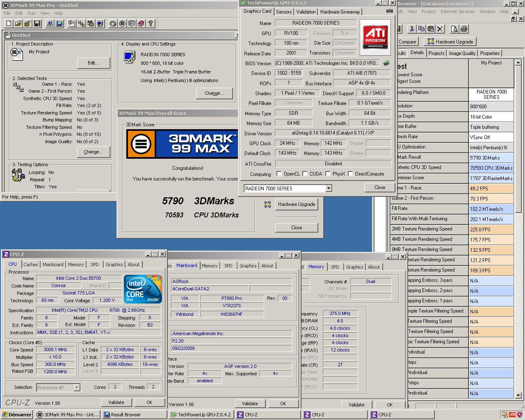This screenshot has height=420, width=525.
Task: Toggle the CUDA checkbox in GPU-Z
Action: (x=305, y=174)
